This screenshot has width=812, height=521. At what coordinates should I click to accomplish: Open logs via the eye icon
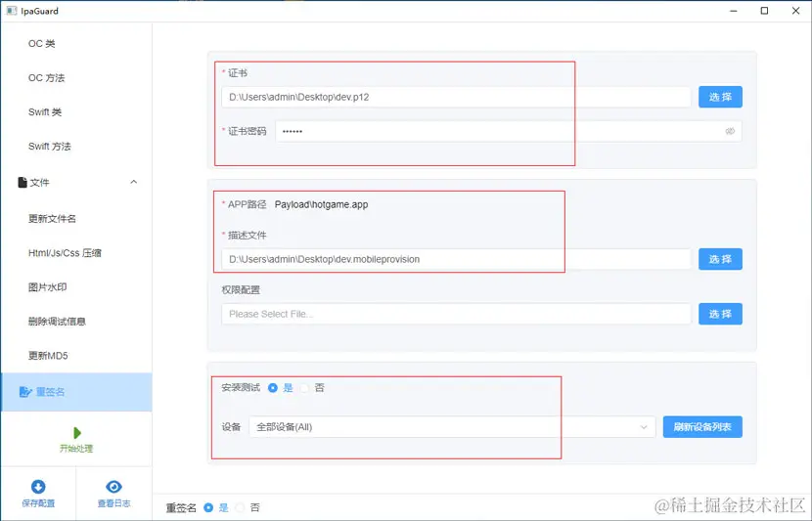(x=113, y=487)
